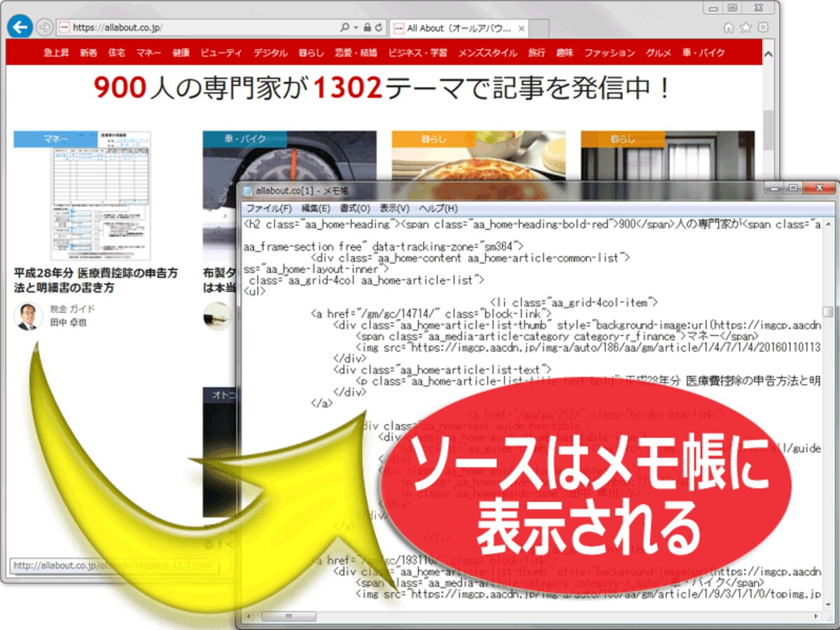The width and height of the screenshot is (840, 630).
Task: Click the href="/gm/gc/14714/" source line
Action: pos(431,314)
